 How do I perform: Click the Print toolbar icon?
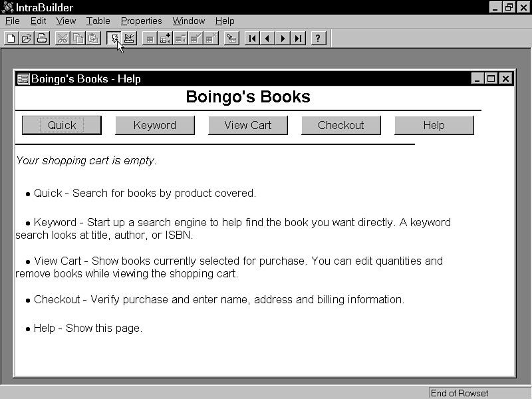42,38
